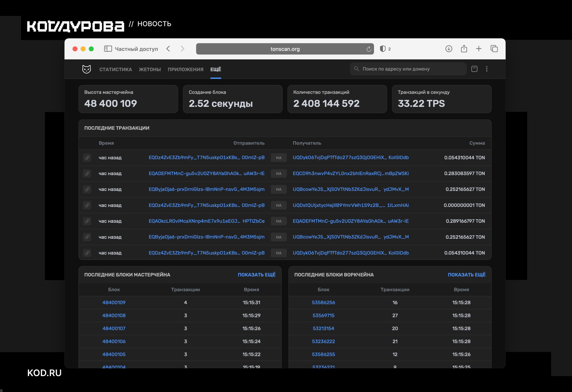
Task: Open workchain block 53213154
Action: 323,328
